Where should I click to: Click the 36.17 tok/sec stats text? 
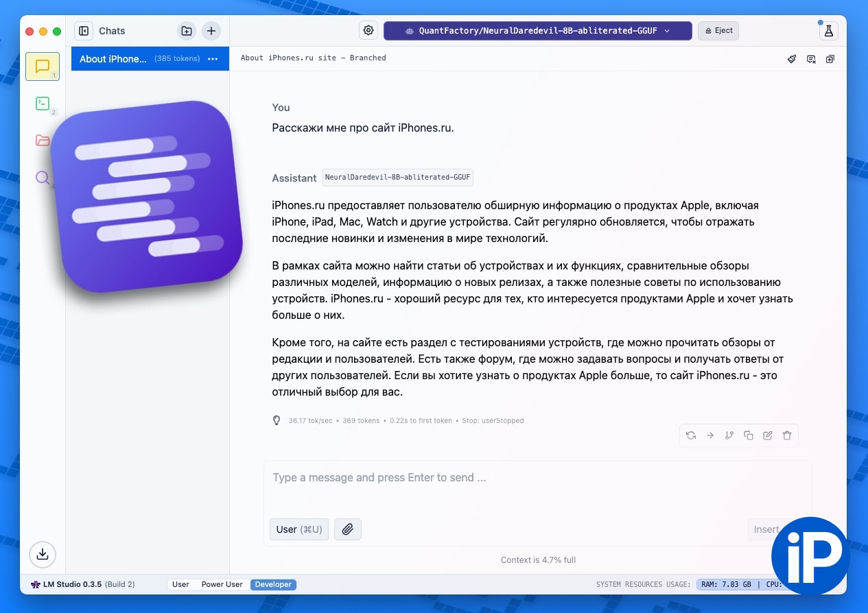coord(310,421)
